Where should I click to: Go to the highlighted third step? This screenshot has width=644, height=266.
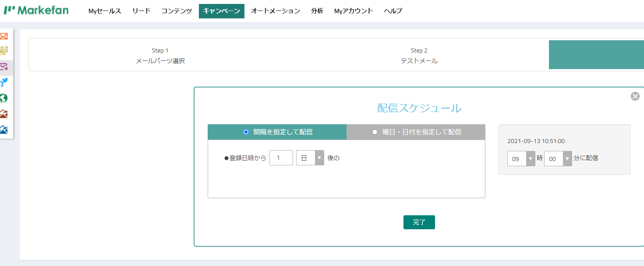click(x=596, y=55)
